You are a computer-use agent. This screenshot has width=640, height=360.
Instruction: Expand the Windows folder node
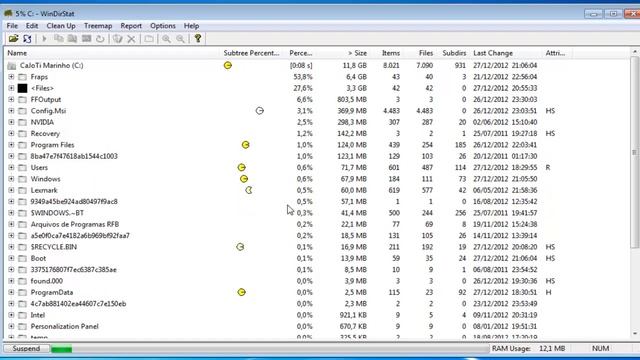(11, 179)
